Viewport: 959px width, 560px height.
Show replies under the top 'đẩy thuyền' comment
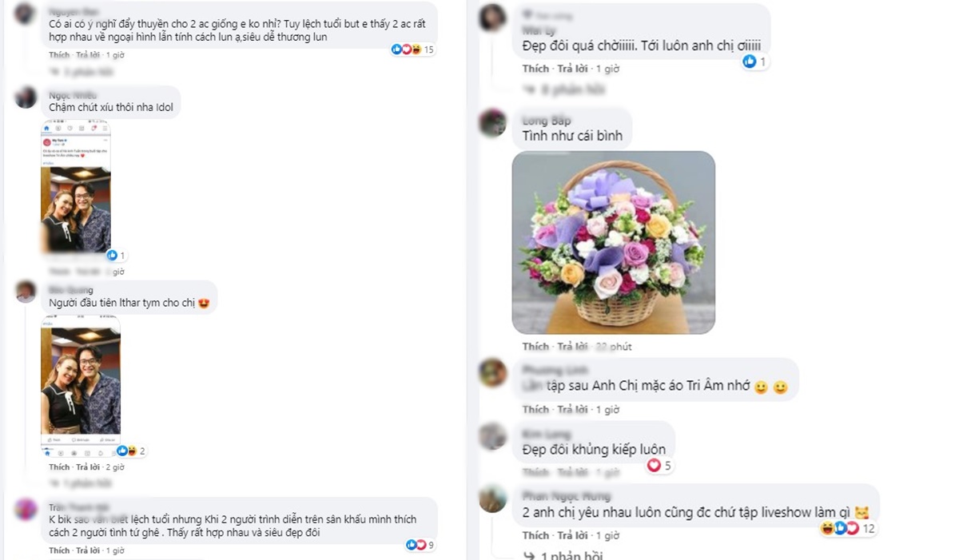[85, 71]
